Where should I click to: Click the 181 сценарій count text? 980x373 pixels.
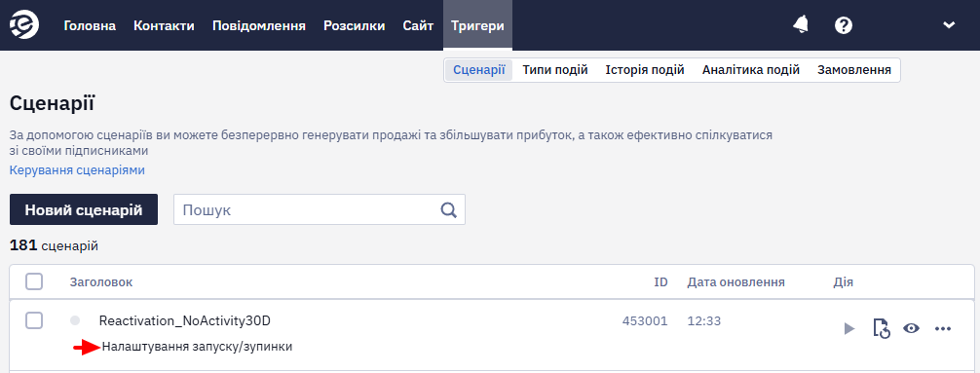[x=54, y=245]
